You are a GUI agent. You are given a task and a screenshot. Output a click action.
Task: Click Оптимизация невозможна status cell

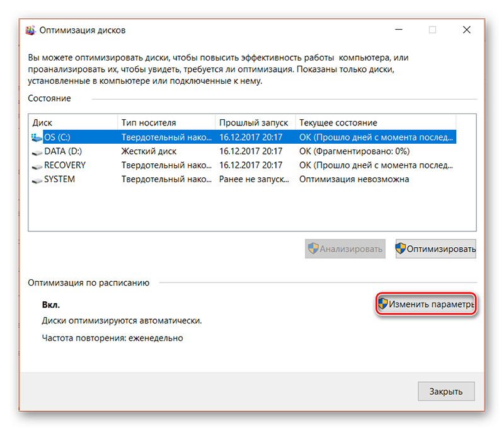[354, 179]
